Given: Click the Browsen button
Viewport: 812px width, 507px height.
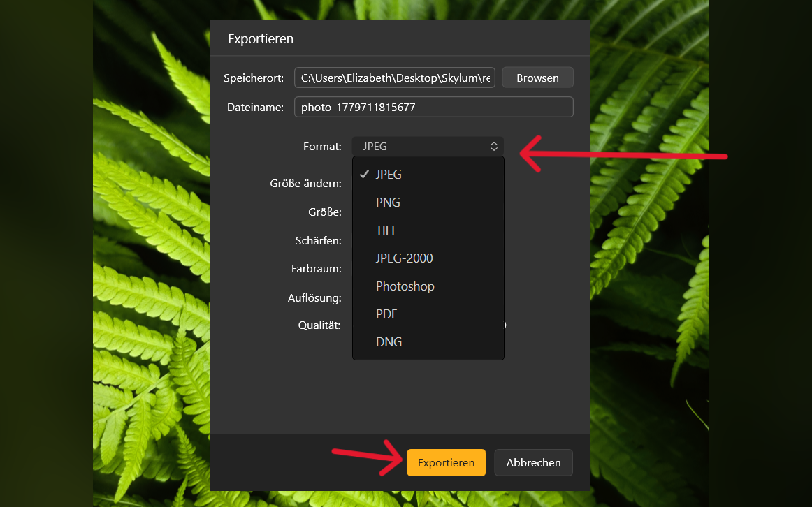Looking at the screenshot, I should (x=537, y=78).
